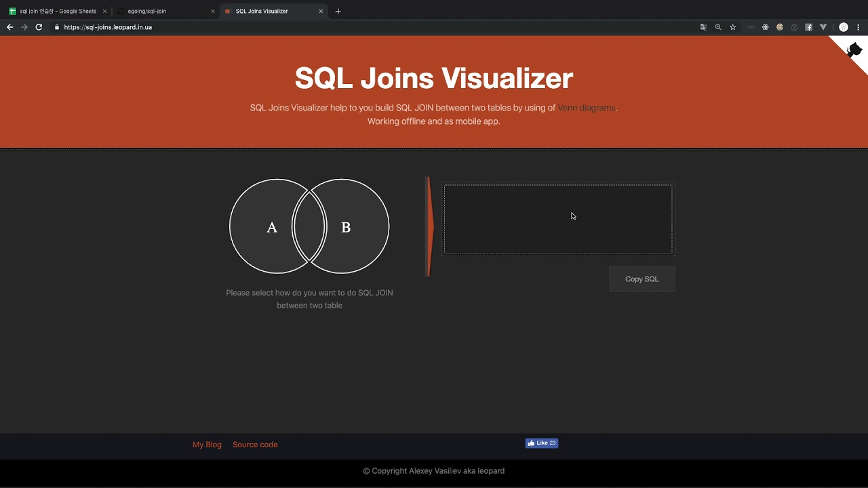Click the zoom magnifier icon in address bar
Image resolution: width=868 pixels, height=488 pixels.
[718, 27]
